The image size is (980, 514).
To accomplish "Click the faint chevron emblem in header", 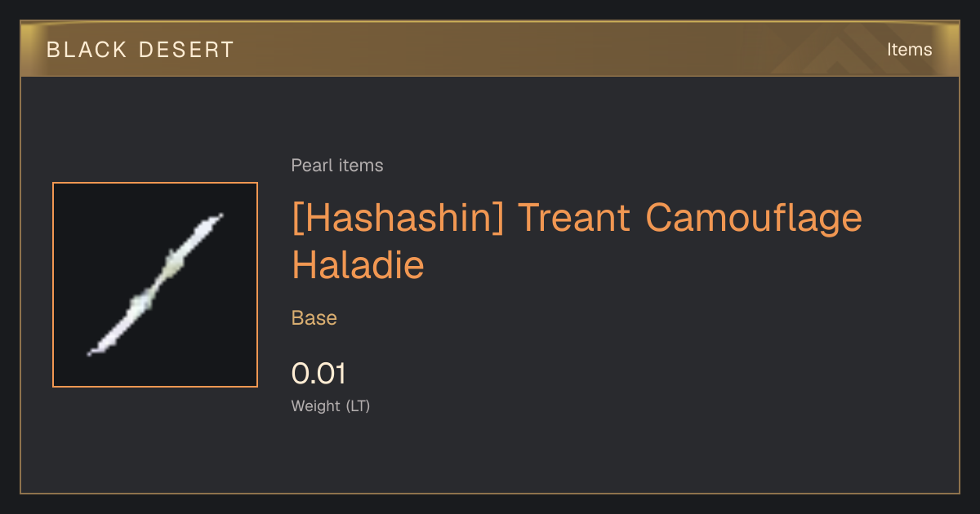I will point(841,52).
